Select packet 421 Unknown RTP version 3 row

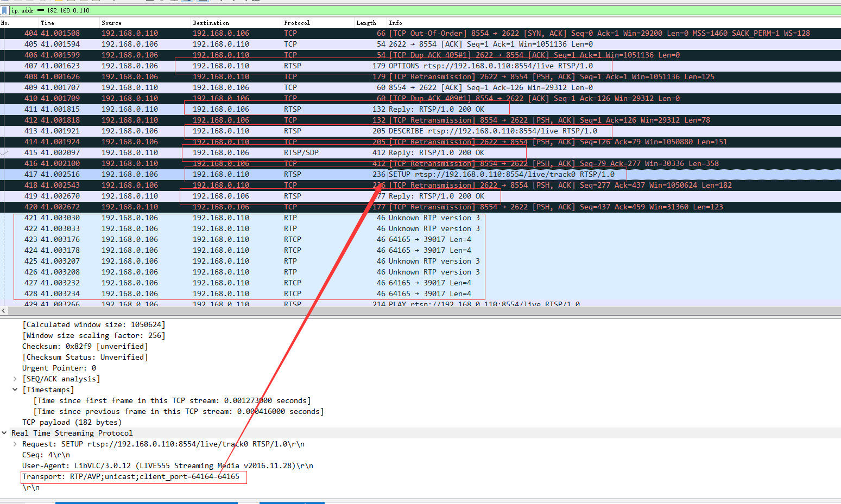pyautogui.click(x=420, y=218)
